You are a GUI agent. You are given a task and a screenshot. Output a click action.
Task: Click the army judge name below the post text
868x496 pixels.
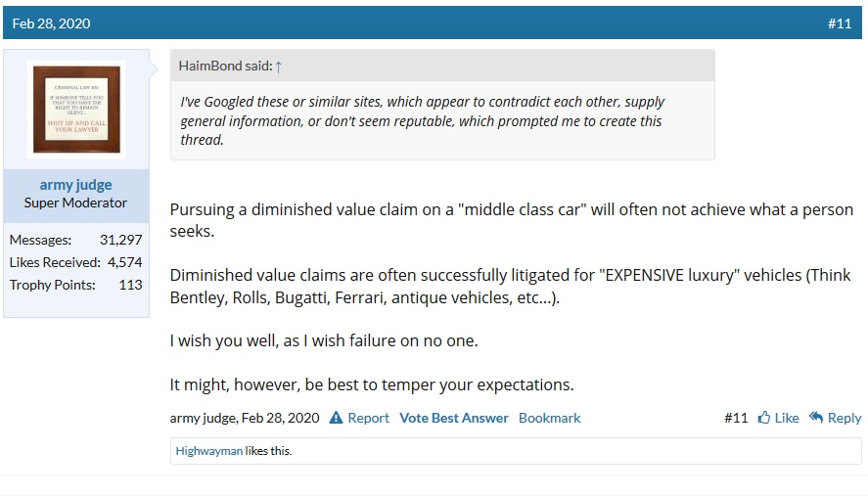[204, 418]
